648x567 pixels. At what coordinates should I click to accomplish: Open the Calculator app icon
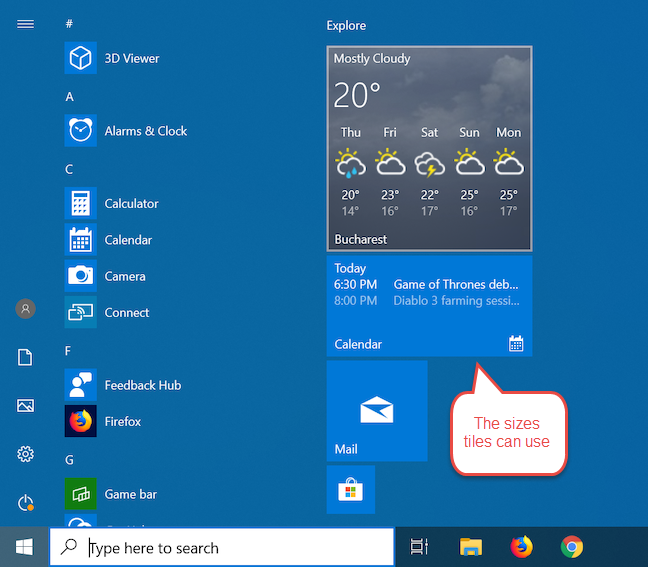coord(81,203)
